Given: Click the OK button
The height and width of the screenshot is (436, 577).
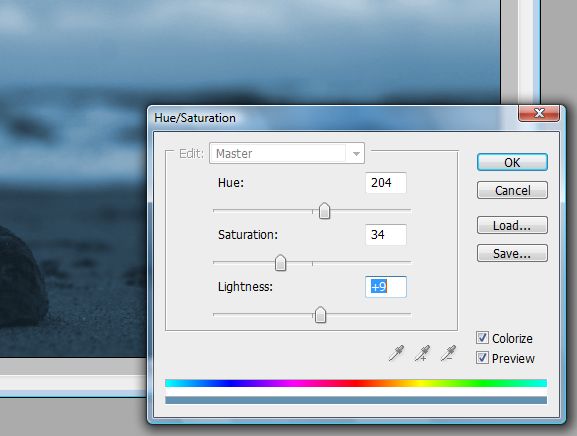Looking at the screenshot, I should [512, 162].
